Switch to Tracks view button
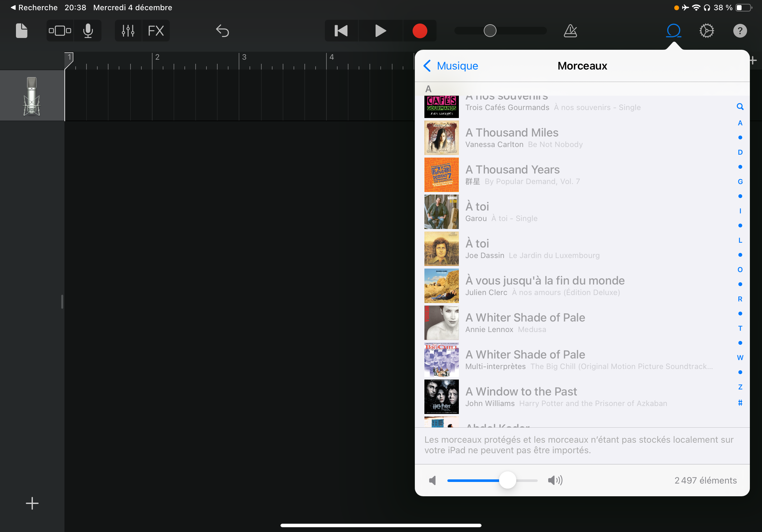The image size is (762, 532). [x=60, y=31]
